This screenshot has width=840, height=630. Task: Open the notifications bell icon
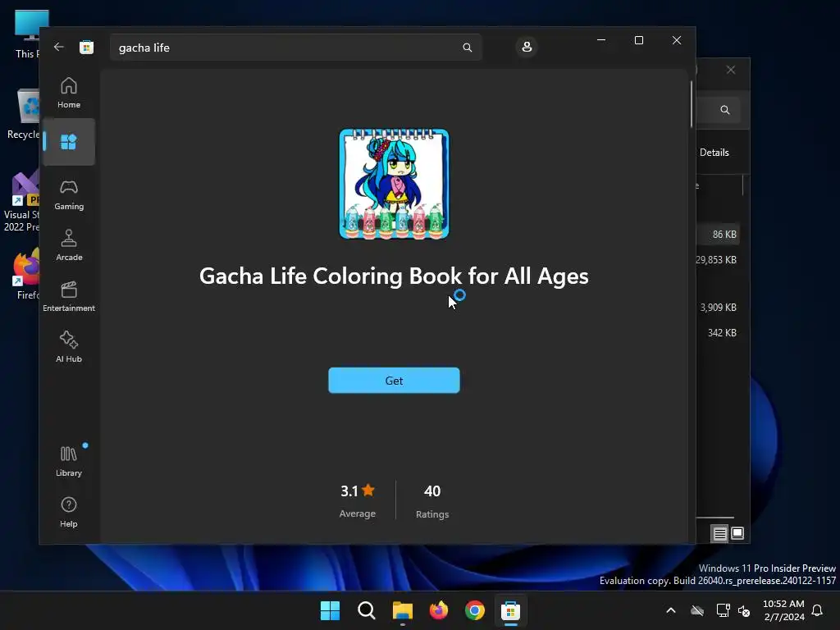[818, 610]
